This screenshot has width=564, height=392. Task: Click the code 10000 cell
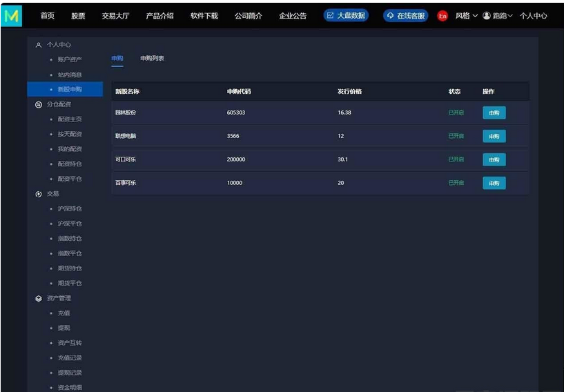[235, 183]
